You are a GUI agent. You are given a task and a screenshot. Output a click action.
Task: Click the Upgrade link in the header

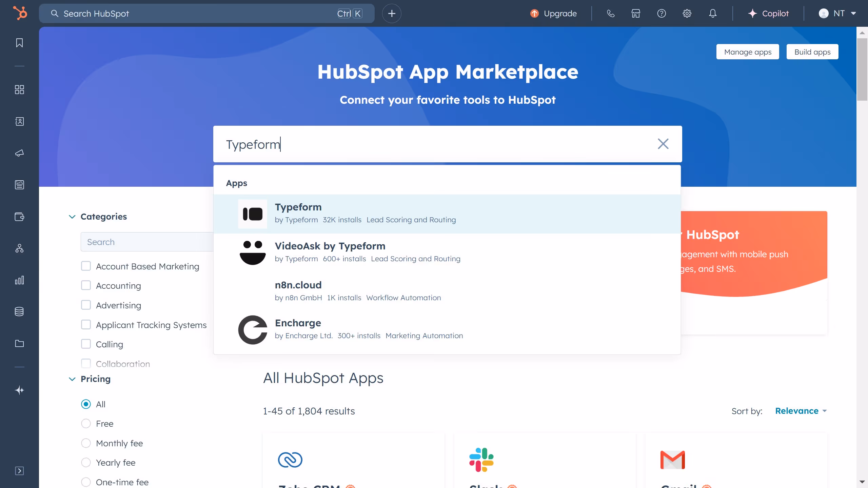coord(553,14)
